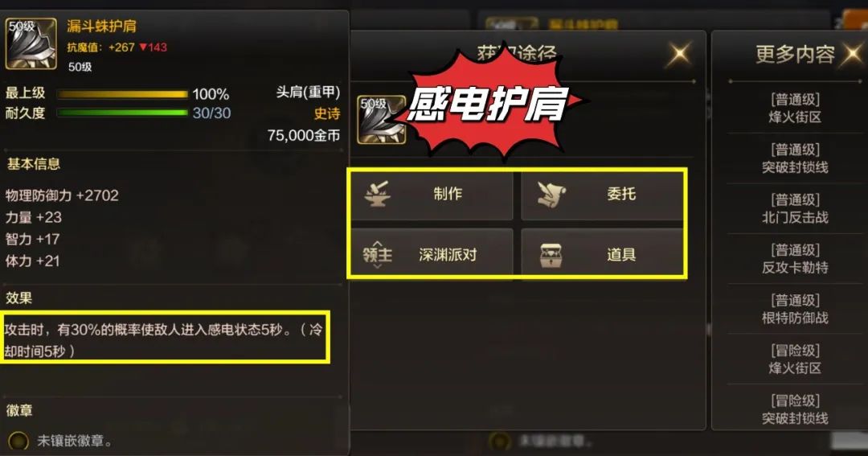Viewport: 868px width, 456px height.
Task: Choose [普通级] 反攻卡勒特 dungeon
Action: point(795,259)
